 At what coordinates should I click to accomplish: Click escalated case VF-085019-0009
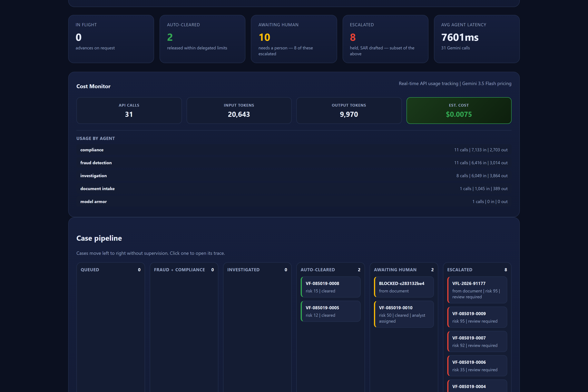[477, 317]
